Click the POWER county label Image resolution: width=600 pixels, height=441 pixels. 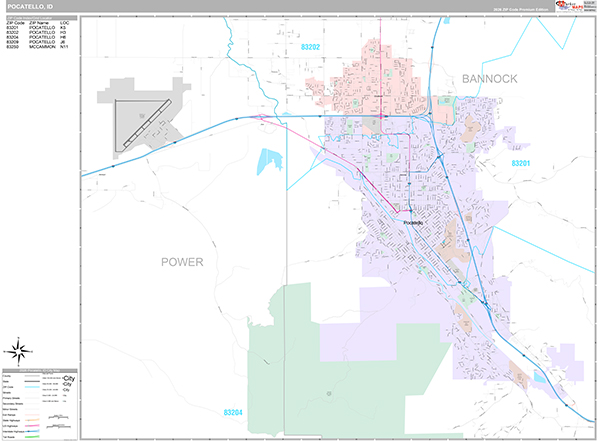182,262
